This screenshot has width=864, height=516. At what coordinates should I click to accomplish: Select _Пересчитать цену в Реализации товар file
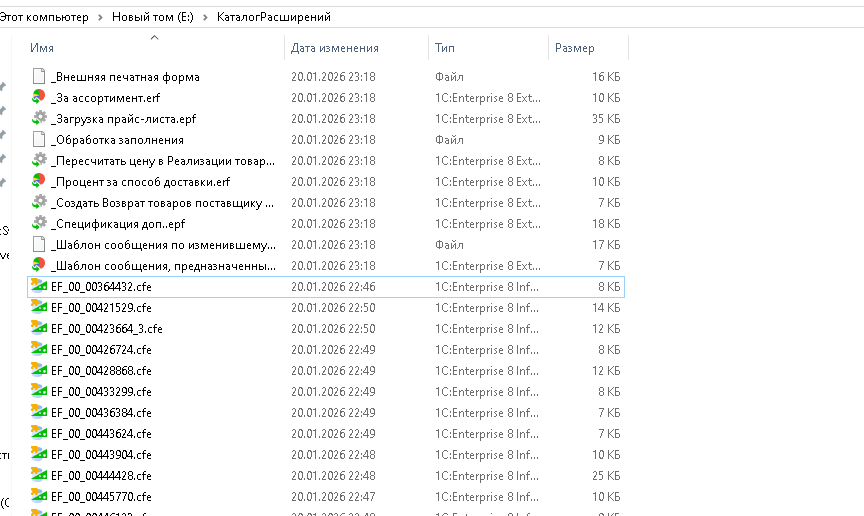pyautogui.click(x=162, y=161)
